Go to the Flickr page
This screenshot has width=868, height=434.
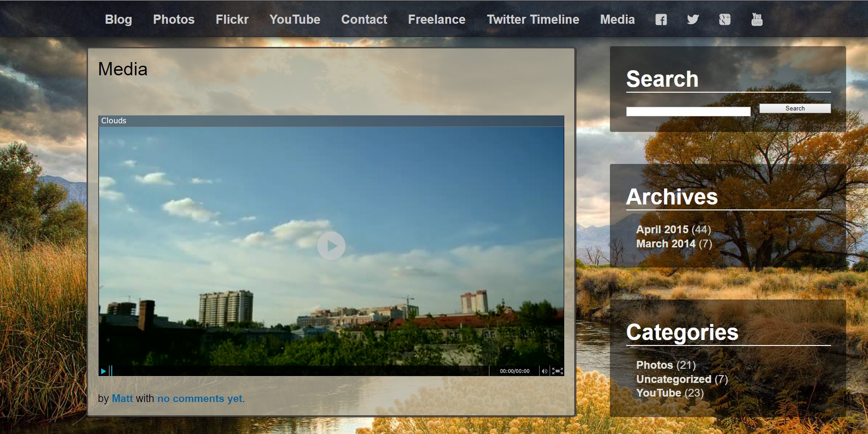(232, 19)
